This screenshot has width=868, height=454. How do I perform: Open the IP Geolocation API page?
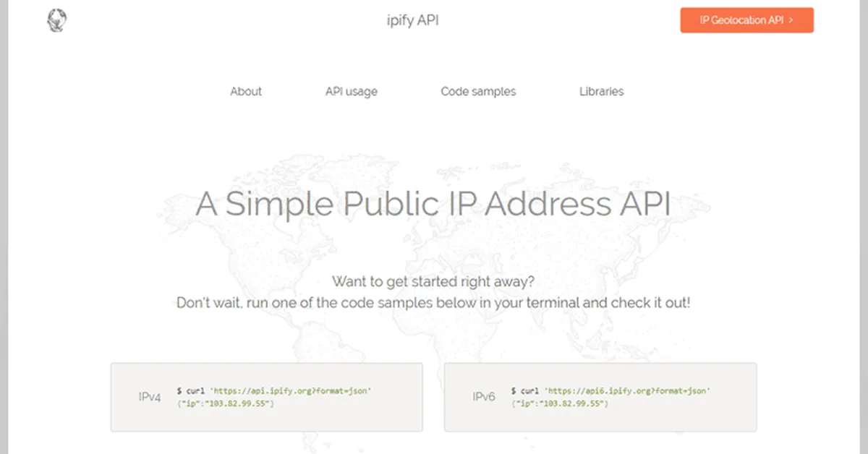pyautogui.click(x=746, y=20)
